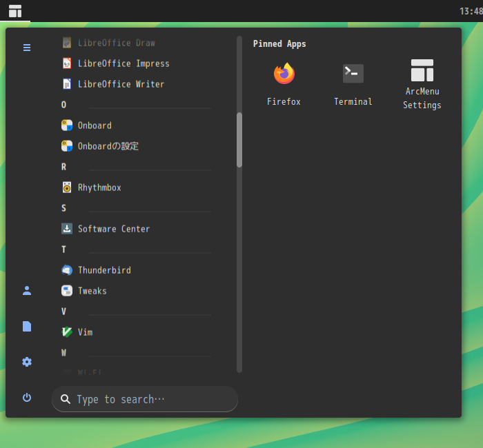Screen dimensions: 483x448
Task: Open the Documents sidebar icon
Action: [x=27, y=326]
